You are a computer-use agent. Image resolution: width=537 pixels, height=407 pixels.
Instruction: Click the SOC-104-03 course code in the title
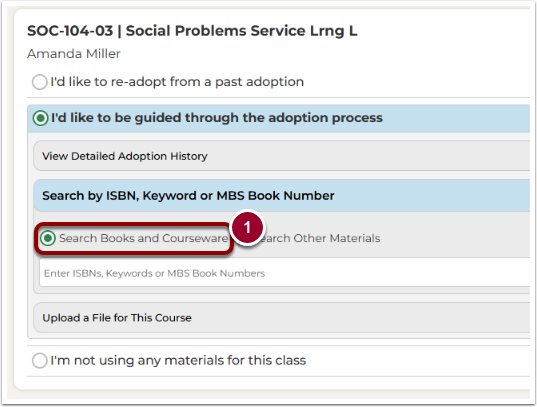point(70,31)
